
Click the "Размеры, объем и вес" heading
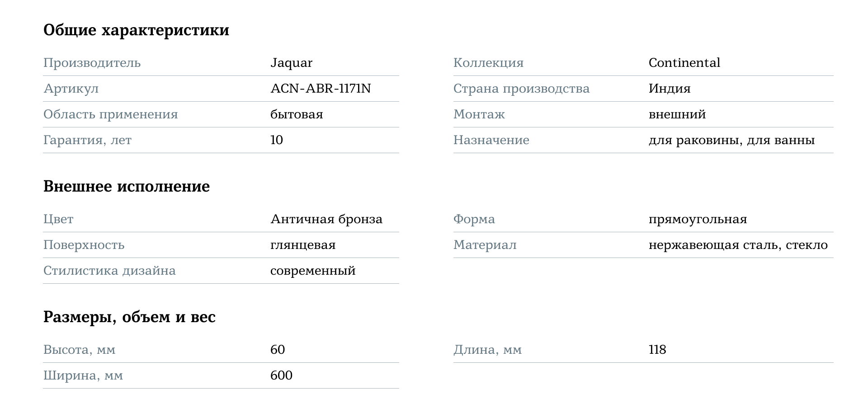coord(129,317)
